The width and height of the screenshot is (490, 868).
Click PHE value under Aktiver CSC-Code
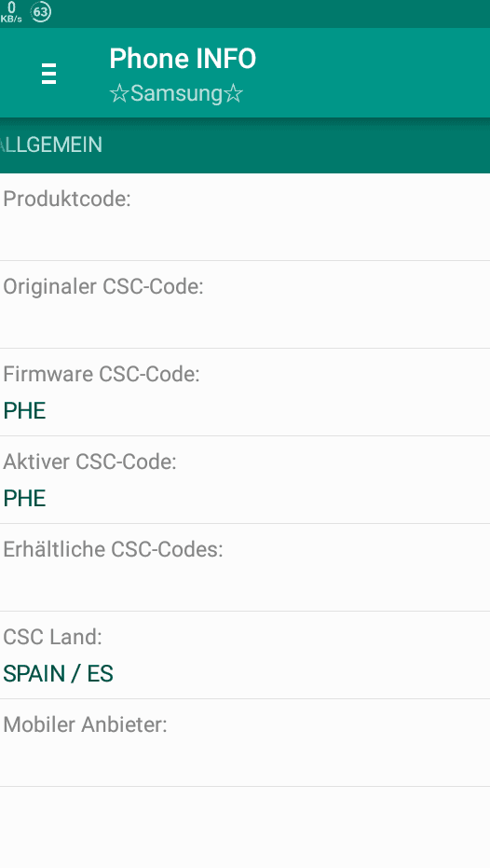point(24,498)
